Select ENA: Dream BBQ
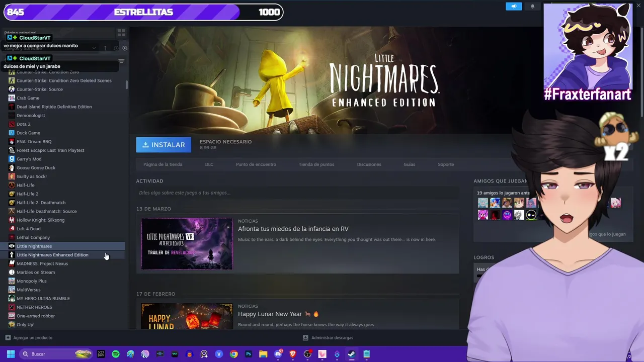The image size is (644, 362). point(34,142)
